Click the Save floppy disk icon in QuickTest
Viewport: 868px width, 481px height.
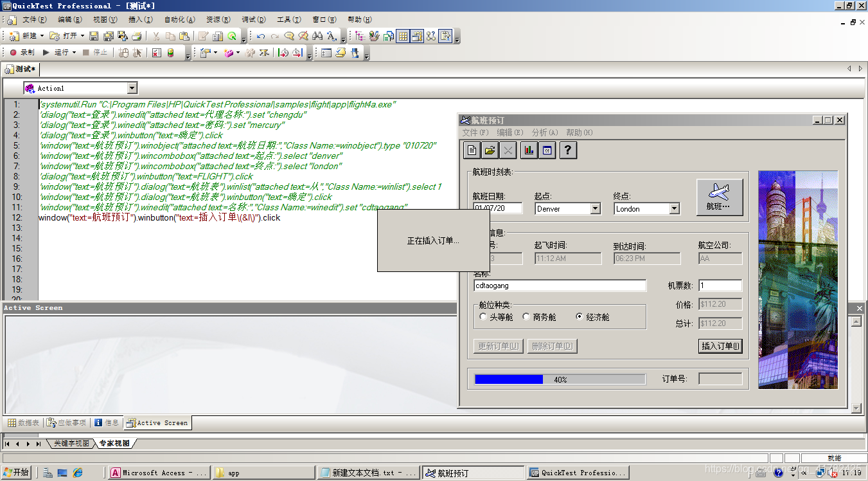[x=93, y=36]
